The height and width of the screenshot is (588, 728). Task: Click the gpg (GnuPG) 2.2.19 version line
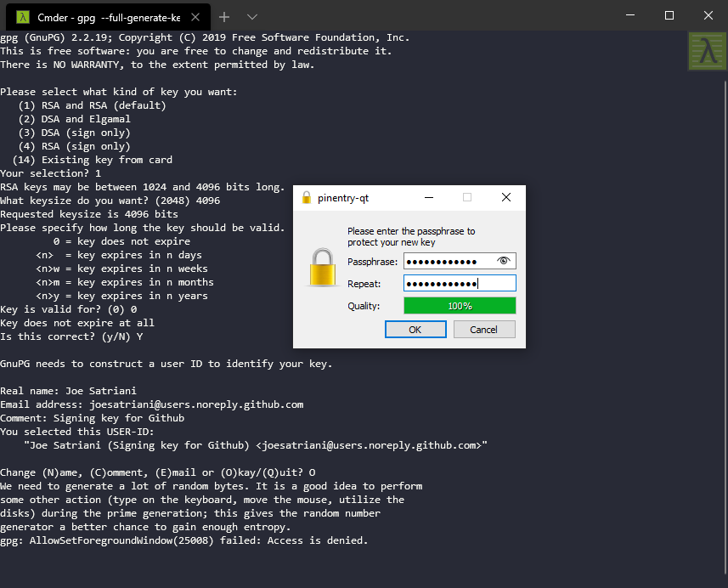(205, 37)
